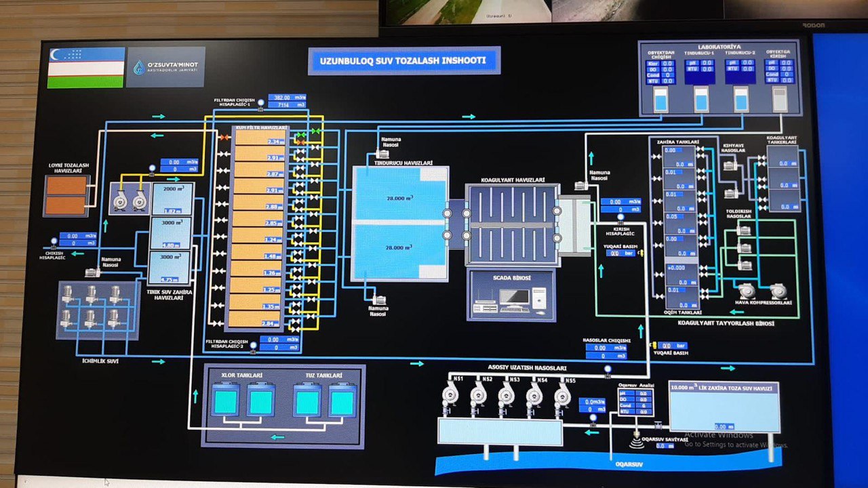This screenshot has height=488, width=868.
Task: Click the upper Kimyavi Nasoslar pump icon
Action: [730, 165]
